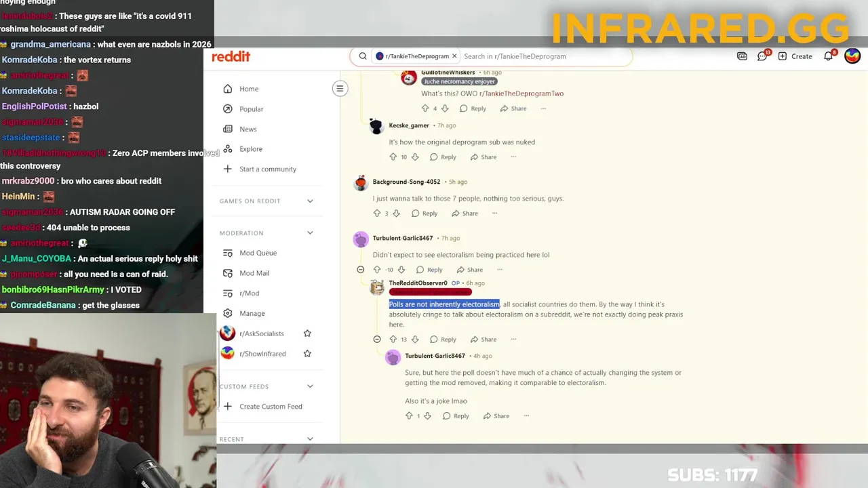Upvote TheRedditObserver0's comment
The height and width of the screenshot is (488, 868).
(x=393, y=339)
